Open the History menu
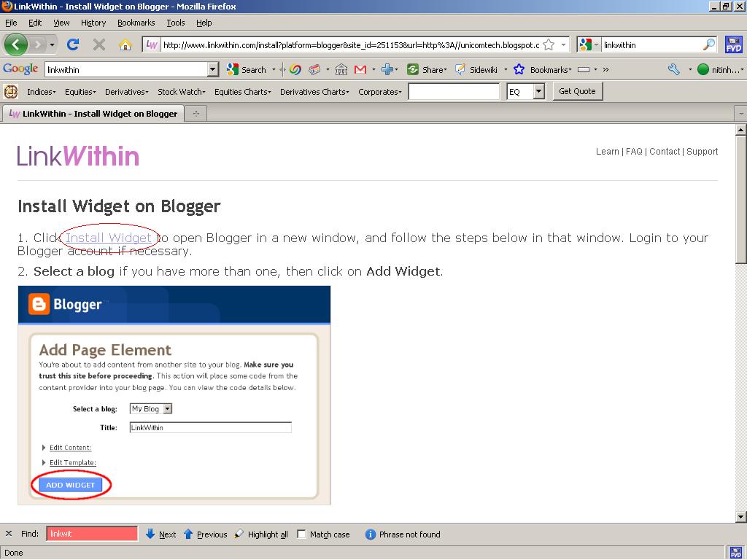 [93, 23]
